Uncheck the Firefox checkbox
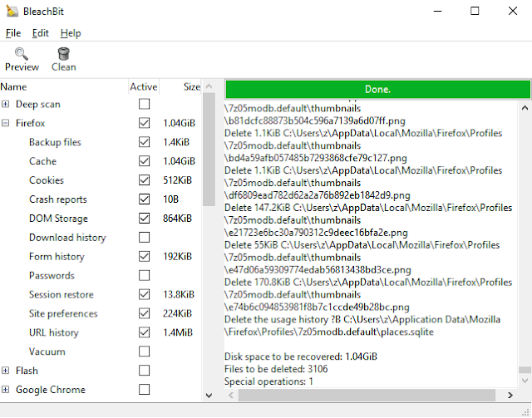The height and width of the screenshot is (418, 532). [144, 123]
